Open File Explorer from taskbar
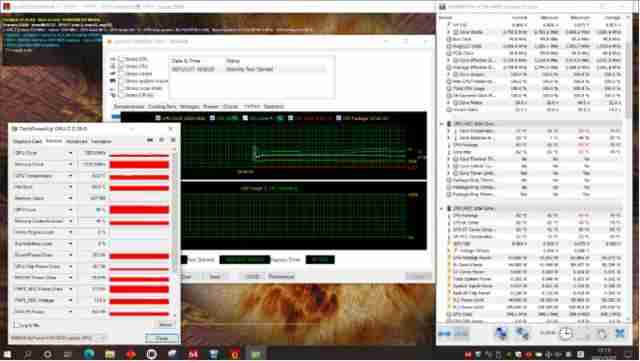 pos(110,354)
